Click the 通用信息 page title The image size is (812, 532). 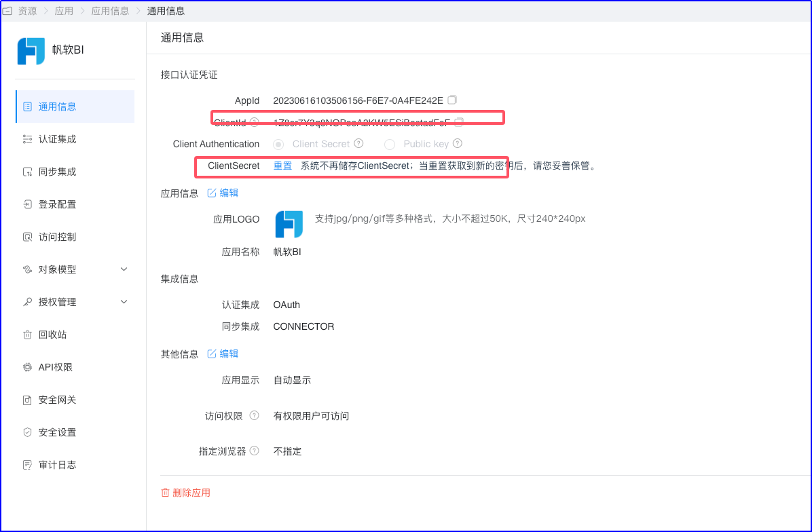(182, 38)
